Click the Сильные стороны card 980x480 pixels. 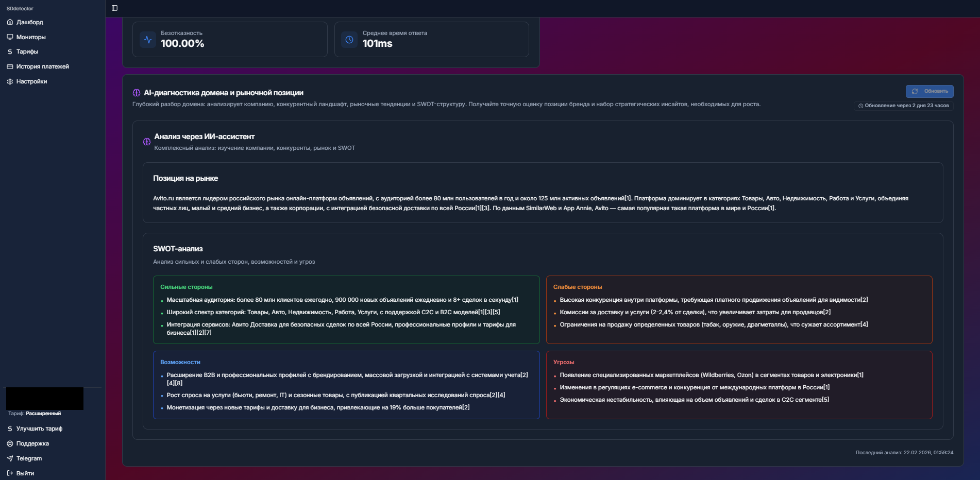(x=346, y=310)
